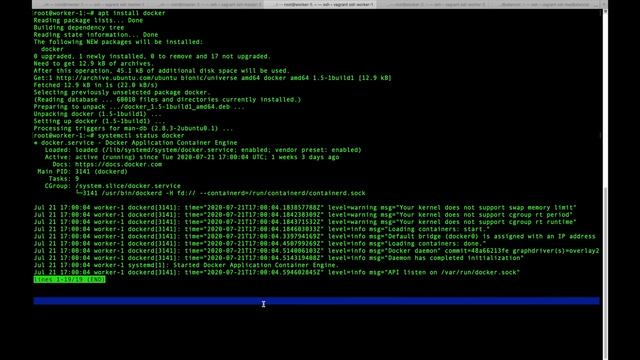The width and height of the screenshot is (640, 360).
Task: Select the active 'vagrant ssh worker-1' terminal tab
Action: pyautogui.click(x=320, y=4)
